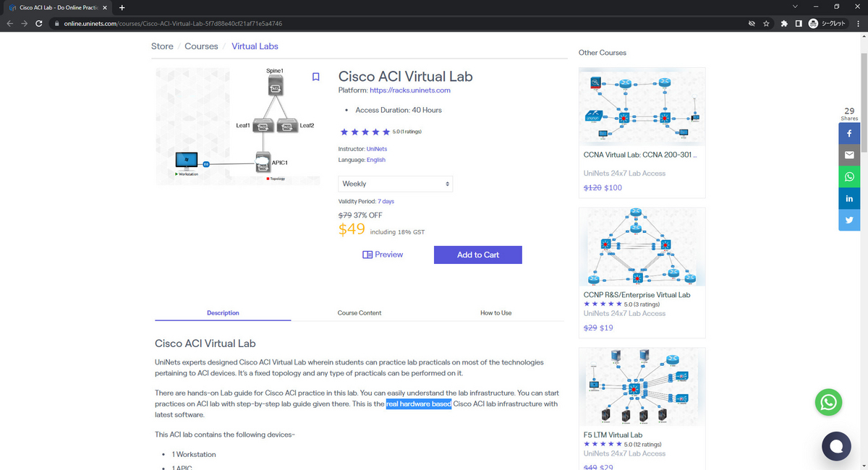The height and width of the screenshot is (470, 868).
Task: Open the floating WhatsApp chat button
Action: [x=828, y=402]
